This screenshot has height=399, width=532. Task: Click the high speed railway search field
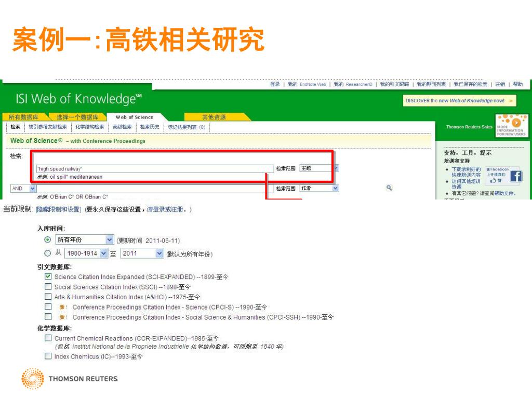click(155, 169)
